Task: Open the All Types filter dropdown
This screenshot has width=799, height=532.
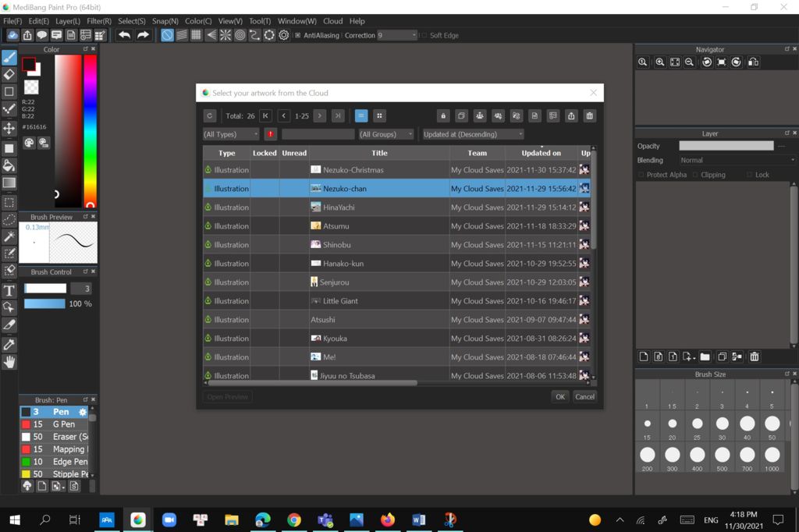Action: coord(231,134)
